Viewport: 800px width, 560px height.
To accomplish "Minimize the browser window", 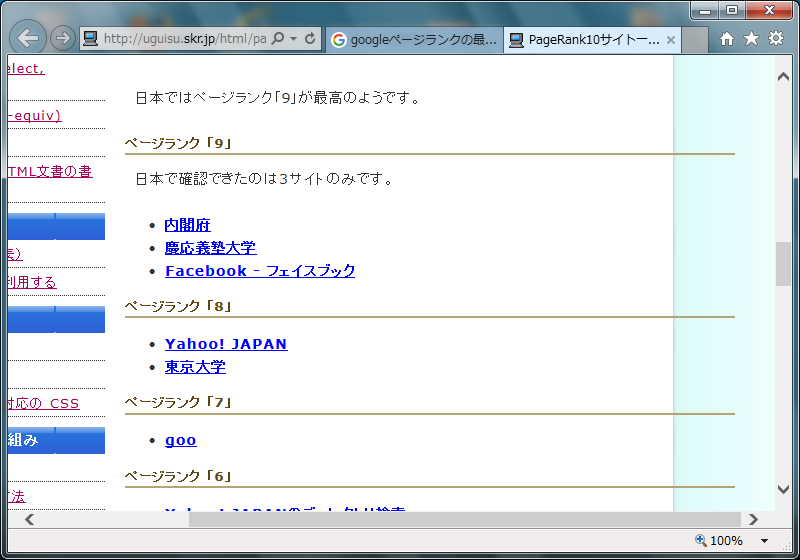I will [705, 10].
